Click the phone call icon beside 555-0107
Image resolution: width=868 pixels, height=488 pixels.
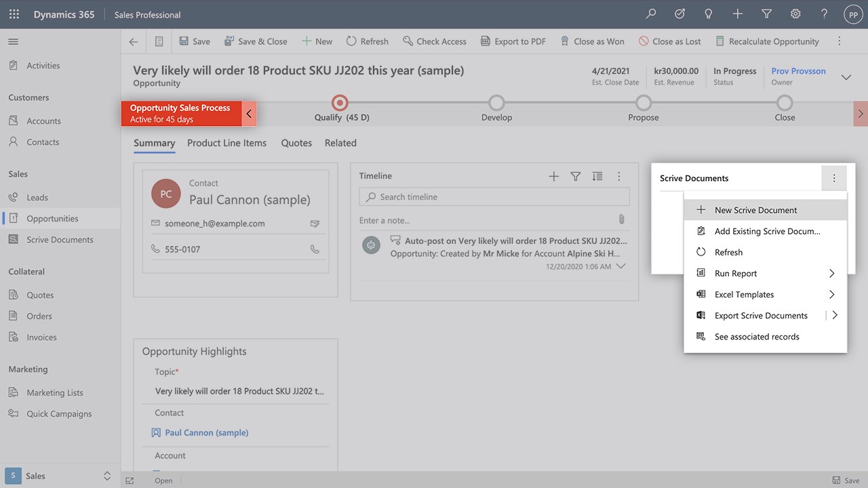click(x=315, y=249)
